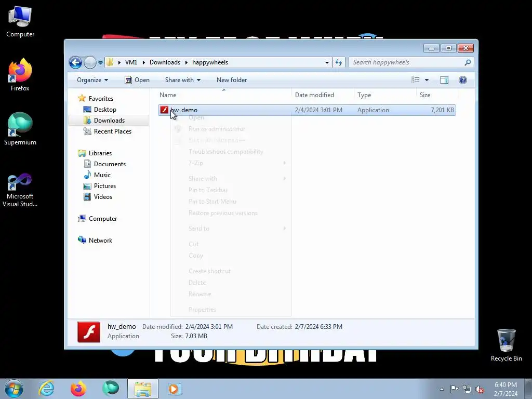The width and height of the screenshot is (532, 399).
Task: Select Computer in the navigation pane
Action: pyautogui.click(x=103, y=219)
